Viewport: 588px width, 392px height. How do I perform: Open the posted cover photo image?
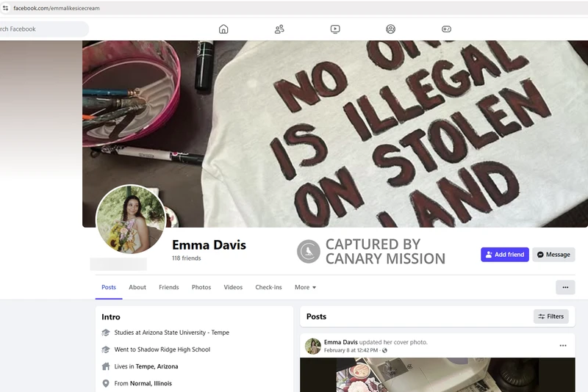pos(437,375)
